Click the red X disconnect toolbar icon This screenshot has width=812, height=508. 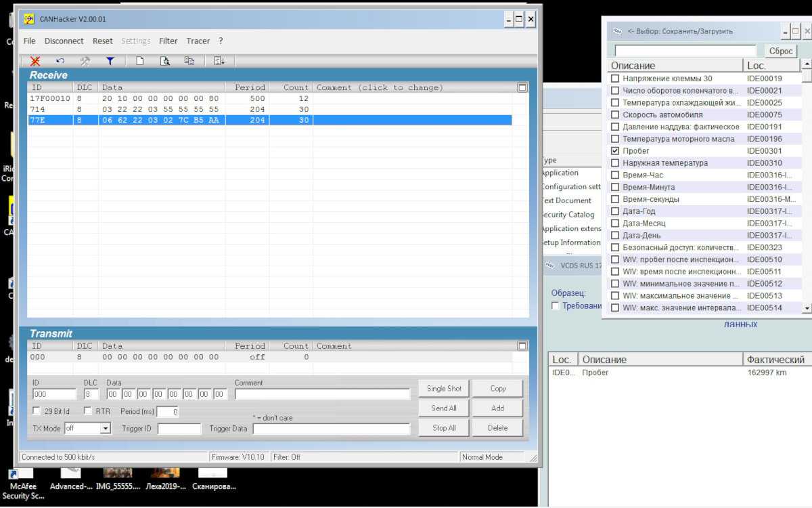point(35,61)
